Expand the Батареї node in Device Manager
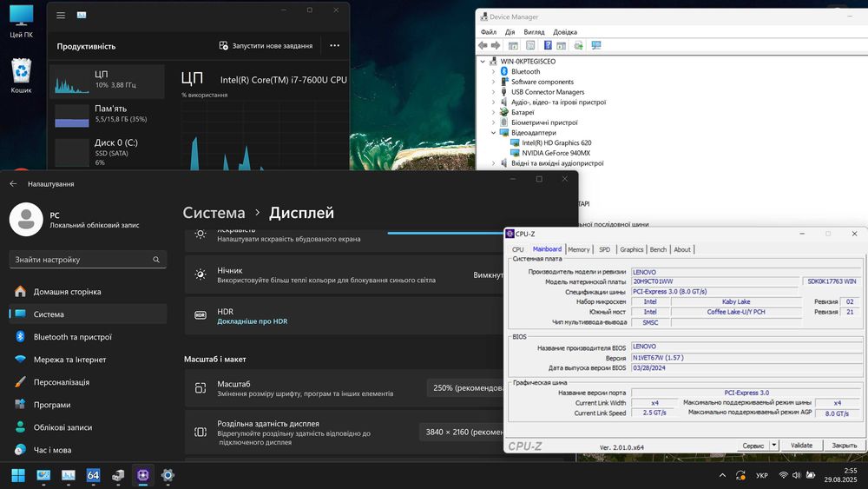Viewport: 868px width, 489px height. (x=493, y=112)
